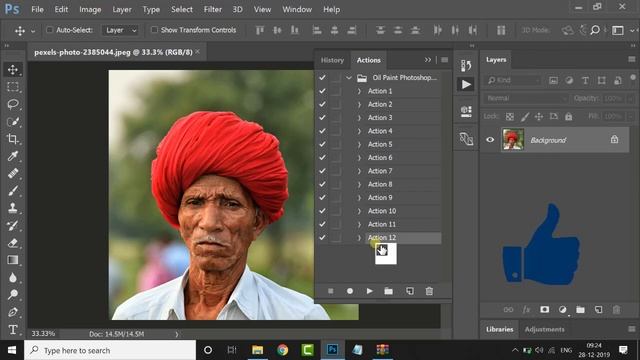Toggle checkmark for Oil Paint Photoshop set

tap(322, 78)
